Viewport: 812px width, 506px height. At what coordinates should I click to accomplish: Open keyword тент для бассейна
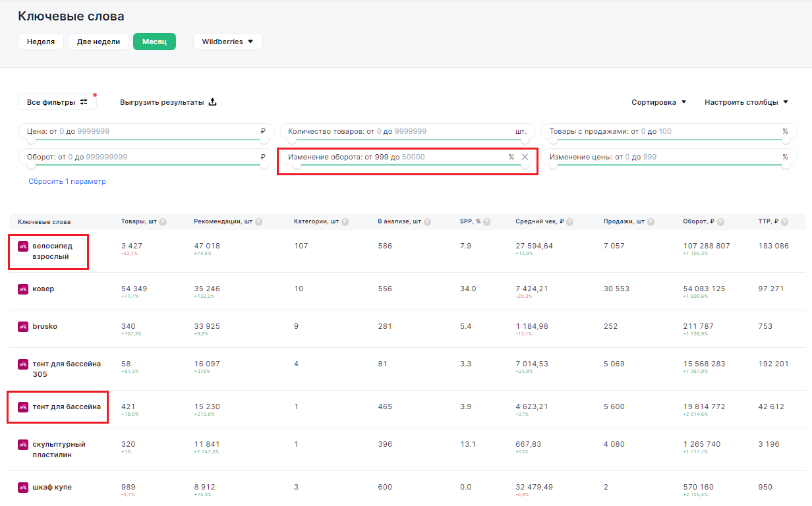point(66,407)
